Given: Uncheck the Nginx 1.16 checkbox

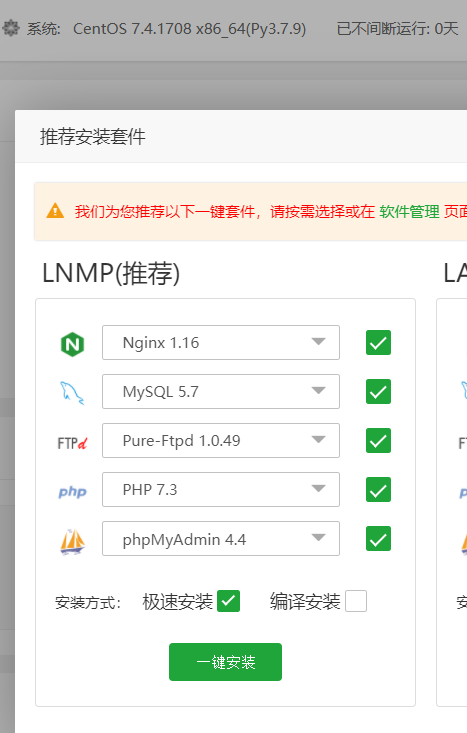Looking at the screenshot, I should [x=378, y=343].
